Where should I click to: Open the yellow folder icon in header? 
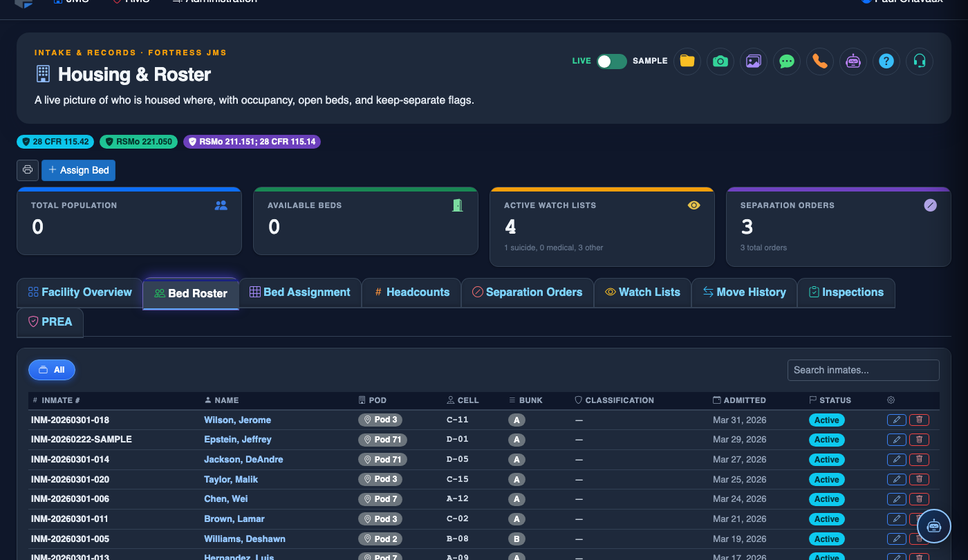[687, 61]
